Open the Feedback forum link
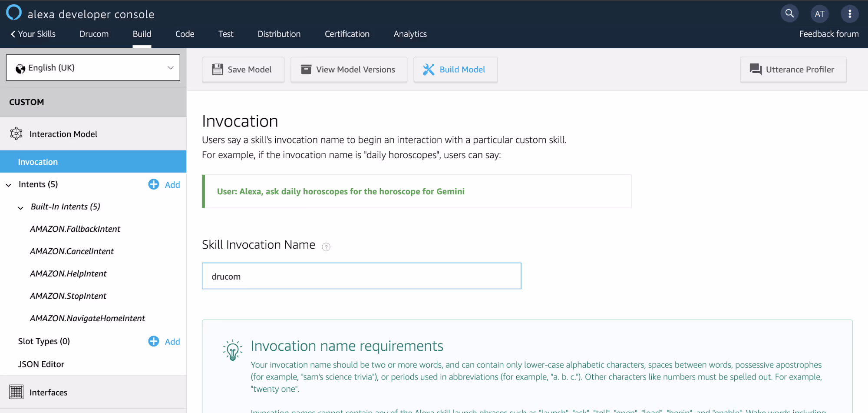Image resolution: width=868 pixels, height=413 pixels. [829, 34]
